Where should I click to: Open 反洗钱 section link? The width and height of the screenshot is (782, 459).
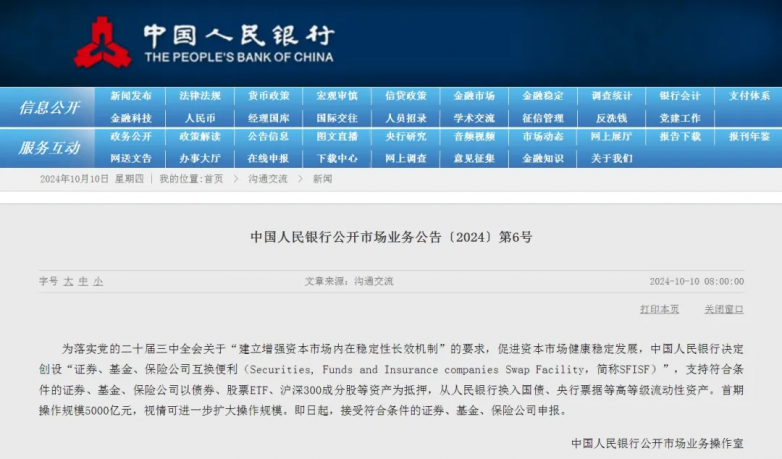tap(611, 118)
